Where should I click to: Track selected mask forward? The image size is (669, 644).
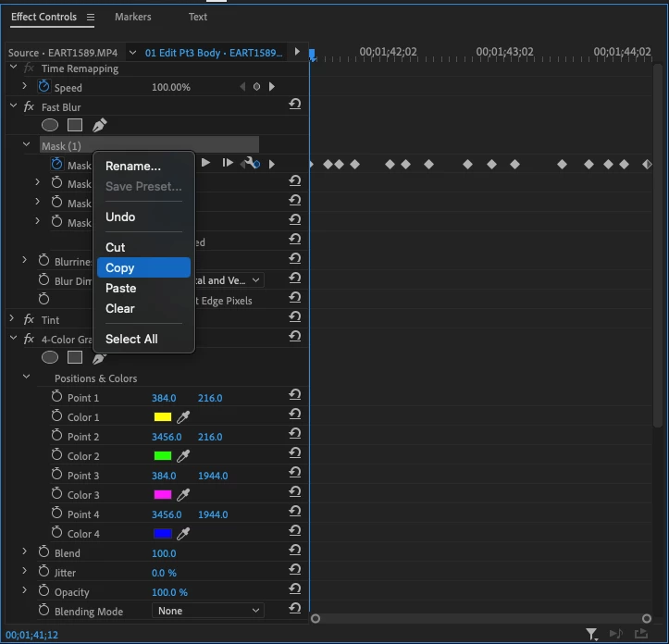pyautogui.click(x=205, y=163)
